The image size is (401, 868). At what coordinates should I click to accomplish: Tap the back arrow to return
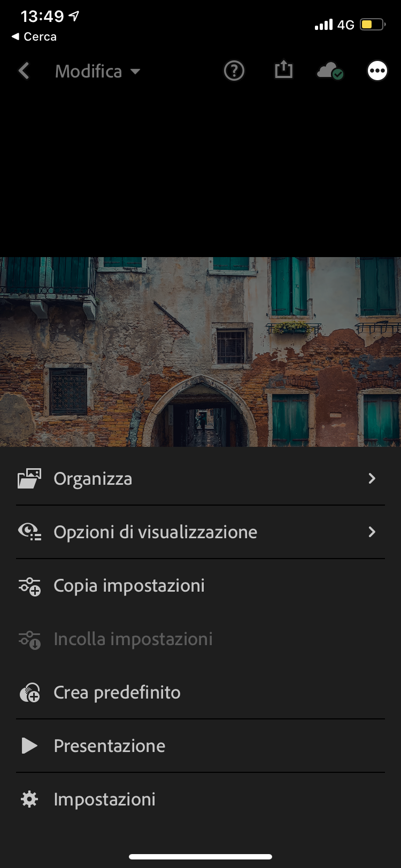24,70
